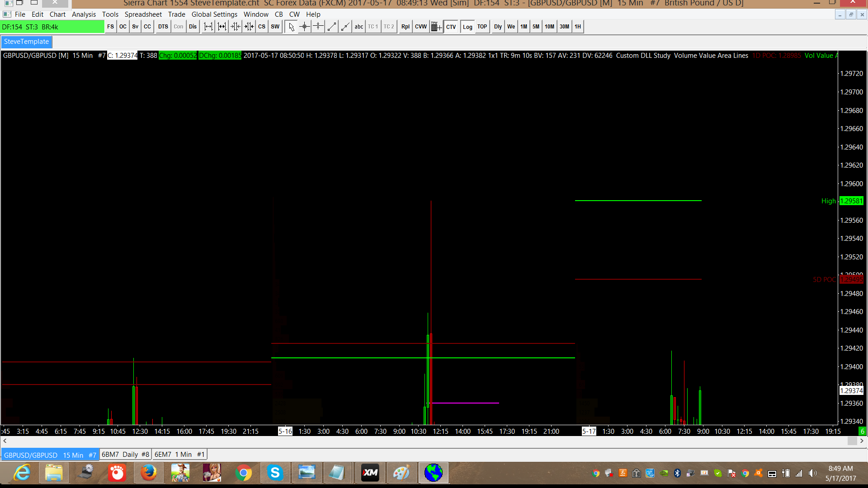Toggle the Log scale button
Image resolution: width=868 pixels, height=488 pixels.
point(467,27)
